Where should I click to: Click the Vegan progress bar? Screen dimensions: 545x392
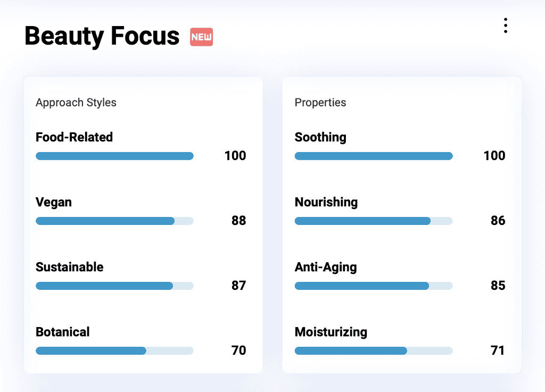tap(114, 221)
